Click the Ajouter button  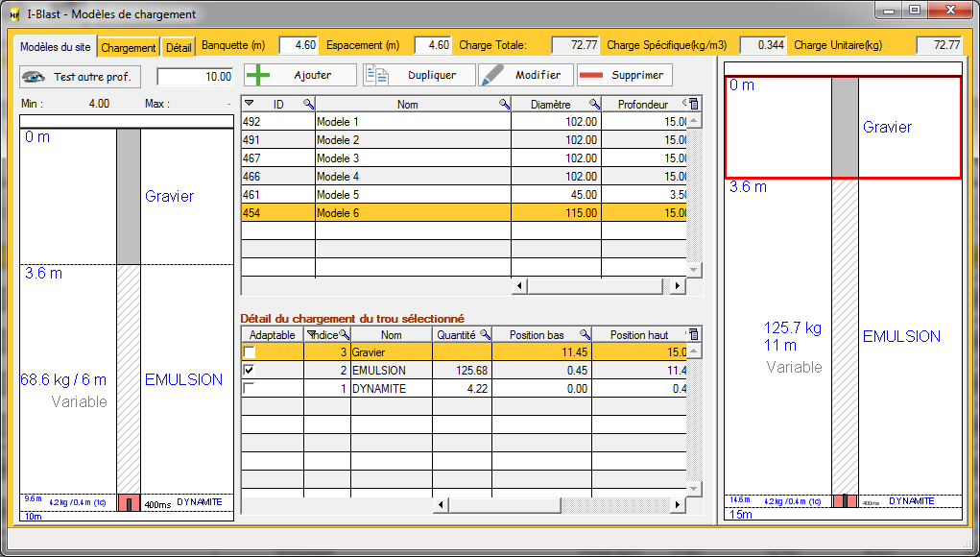coord(300,75)
